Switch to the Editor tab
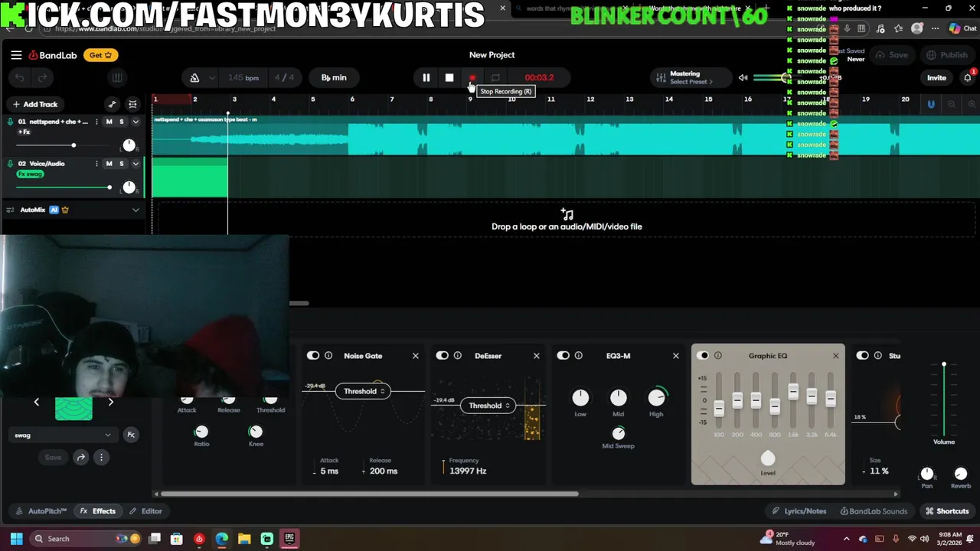Image resolution: width=980 pixels, height=551 pixels. [x=145, y=511]
